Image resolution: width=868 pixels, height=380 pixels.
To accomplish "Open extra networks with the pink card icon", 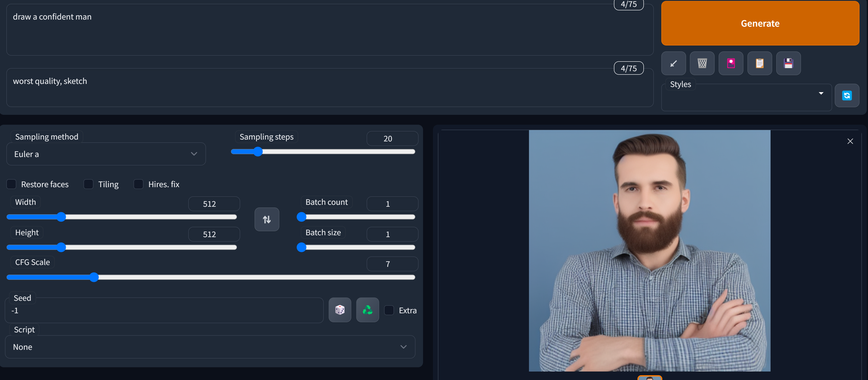I will (731, 63).
